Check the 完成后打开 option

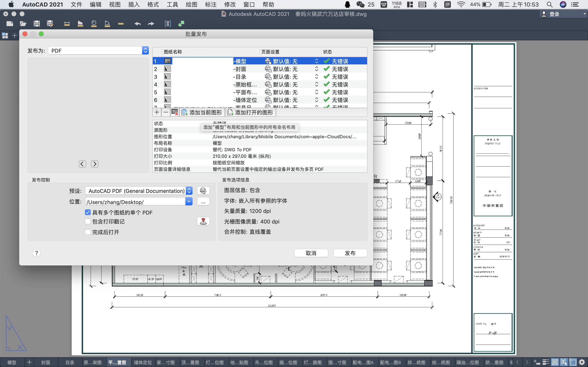[x=88, y=232]
